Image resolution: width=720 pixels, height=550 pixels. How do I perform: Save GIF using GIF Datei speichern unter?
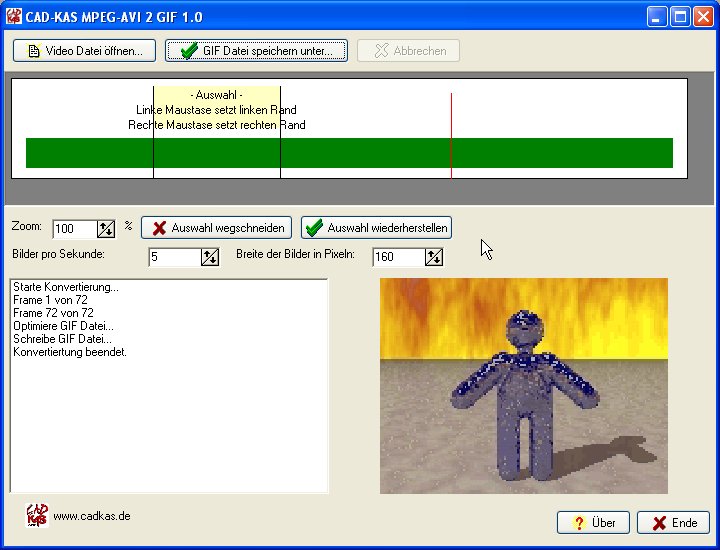[x=256, y=50]
